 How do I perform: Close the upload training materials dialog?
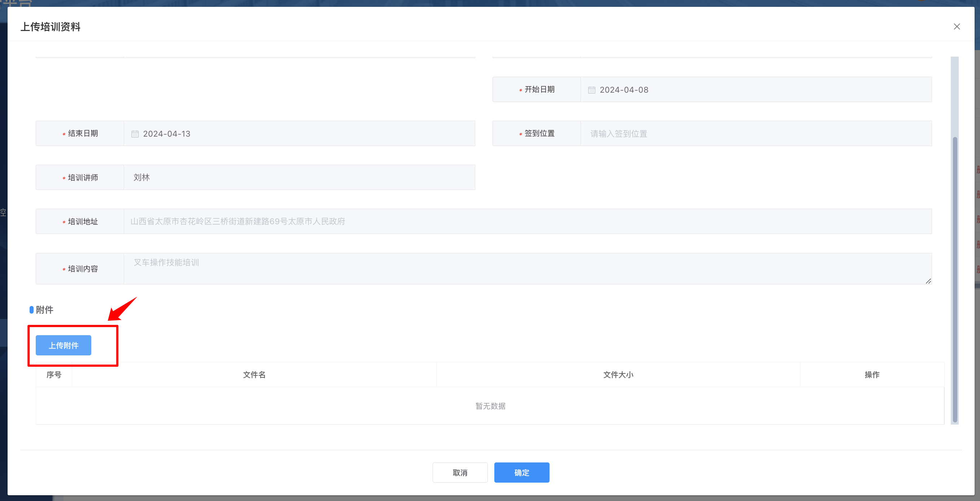point(957,27)
